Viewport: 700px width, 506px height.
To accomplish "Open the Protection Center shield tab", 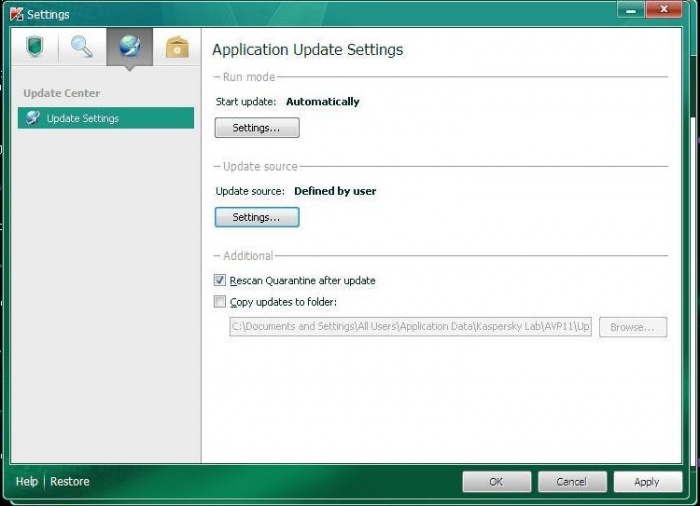I will 35,46.
